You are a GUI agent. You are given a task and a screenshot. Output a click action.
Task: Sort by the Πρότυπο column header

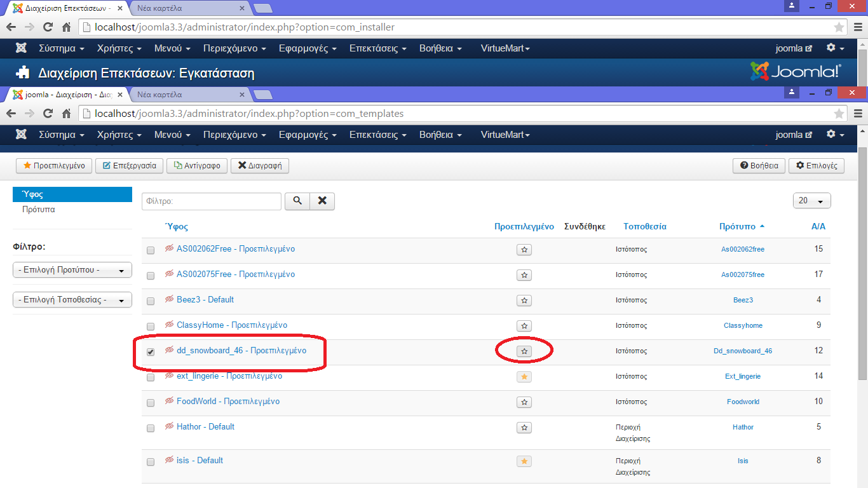click(x=742, y=226)
